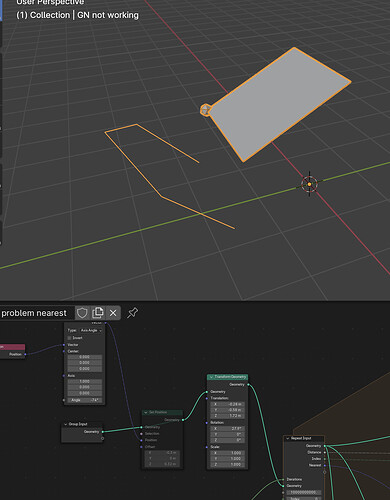Click Geometry output socket of Set Position
390x500 pixels.
click(x=183, y=420)
